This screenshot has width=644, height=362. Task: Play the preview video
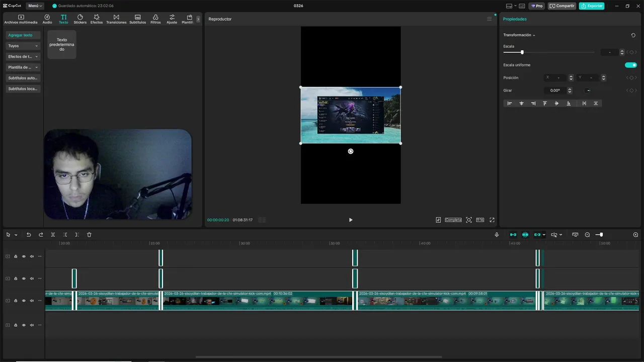(351, 220)
